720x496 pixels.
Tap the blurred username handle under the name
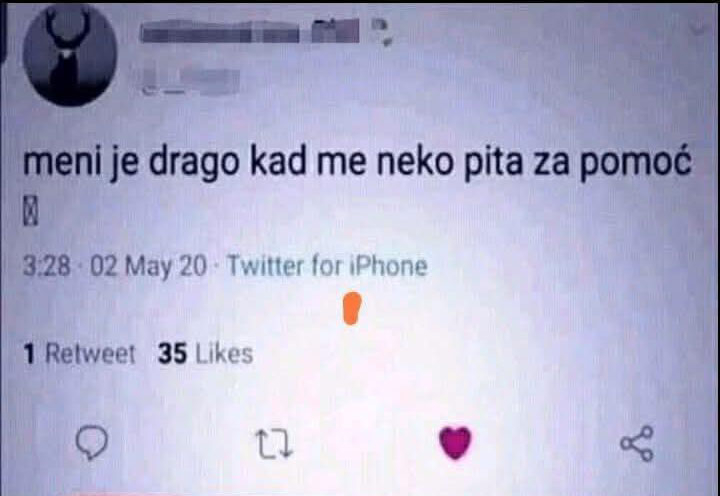(x=191, y=82)
